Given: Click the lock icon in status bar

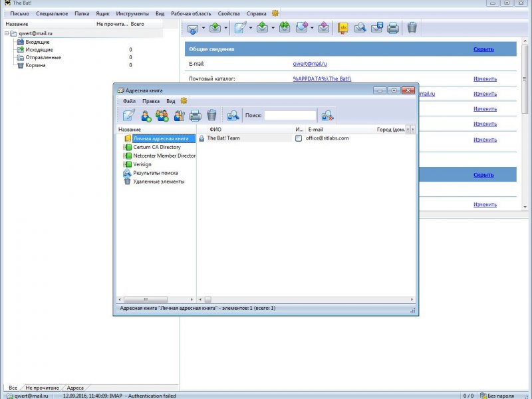Looking at the screenshot, I should pyautogui.click(x=483, y=396).
